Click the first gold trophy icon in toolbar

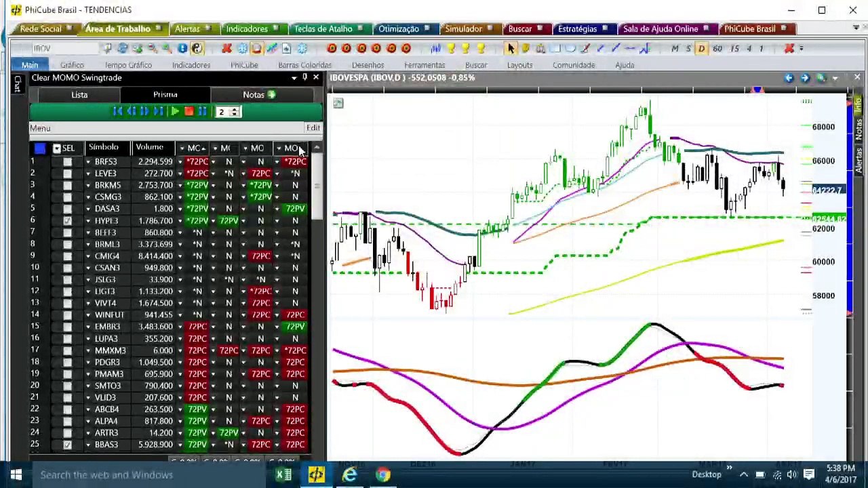tap(450, 48)
